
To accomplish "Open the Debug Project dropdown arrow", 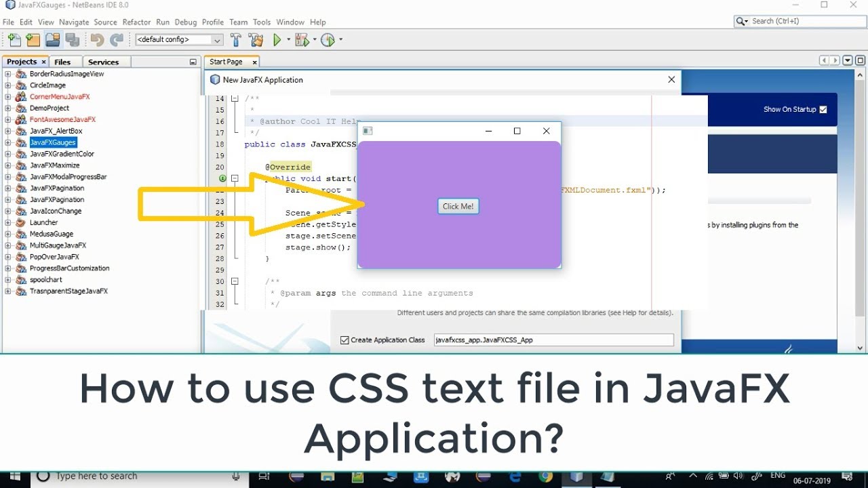I will pyautogui.click(x=315, y=39).
